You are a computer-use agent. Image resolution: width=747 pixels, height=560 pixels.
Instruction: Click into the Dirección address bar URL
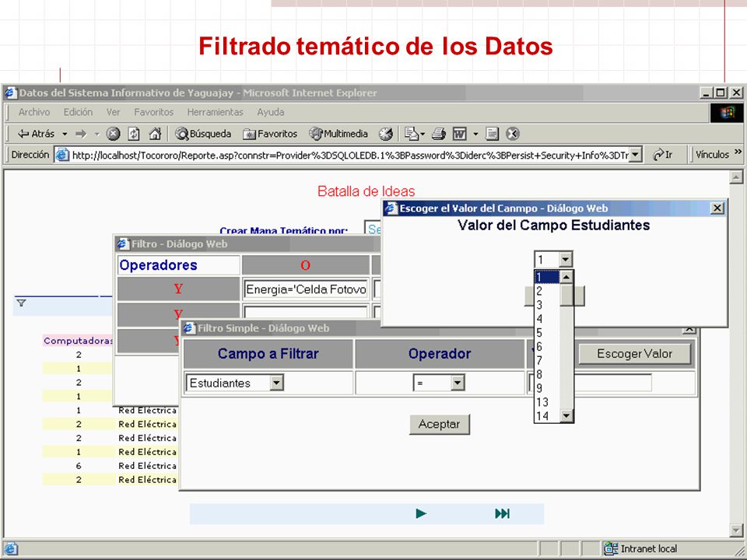(x=350, y=155)
